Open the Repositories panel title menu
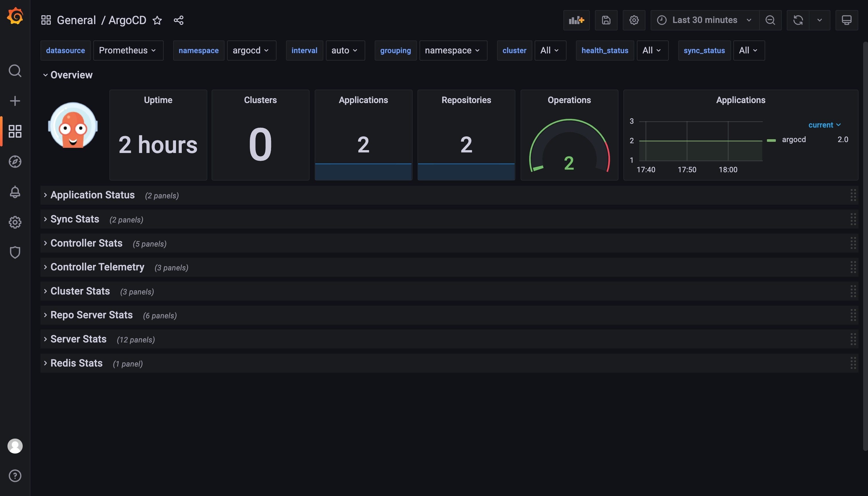This screenshot has width=868, height=496. 466,100
